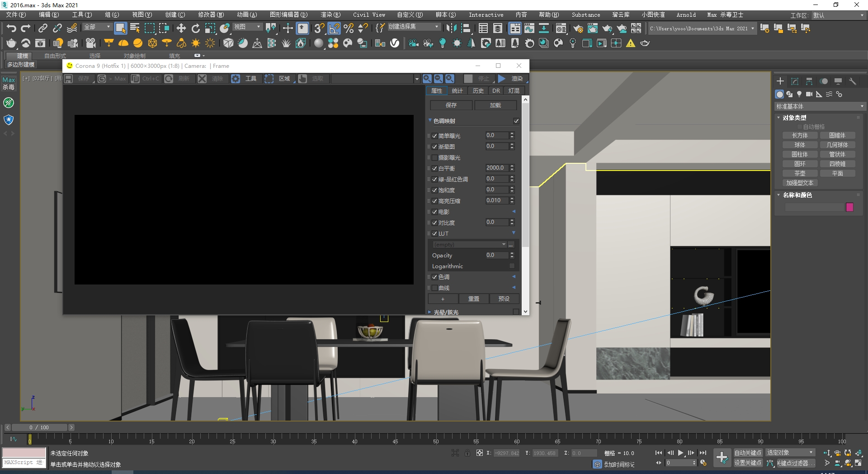Uncheck the LUT checkbox
This screenshot has height=474, width=868.
click(434, 233)
